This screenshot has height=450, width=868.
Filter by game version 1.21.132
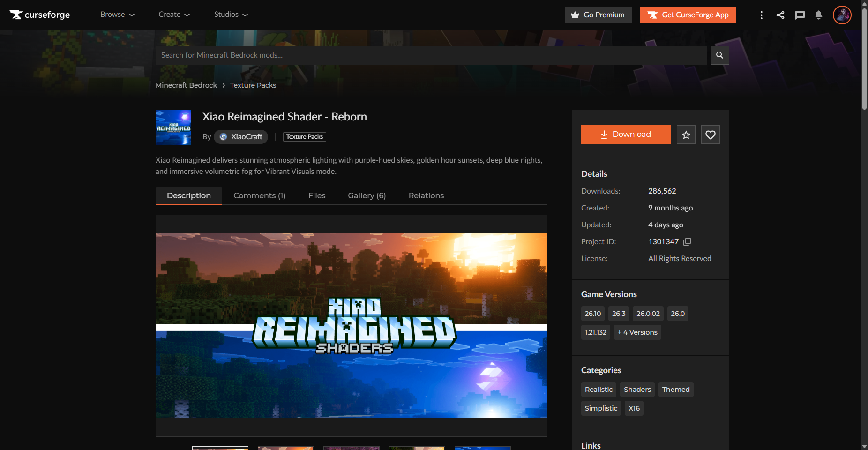coord(596,332)
